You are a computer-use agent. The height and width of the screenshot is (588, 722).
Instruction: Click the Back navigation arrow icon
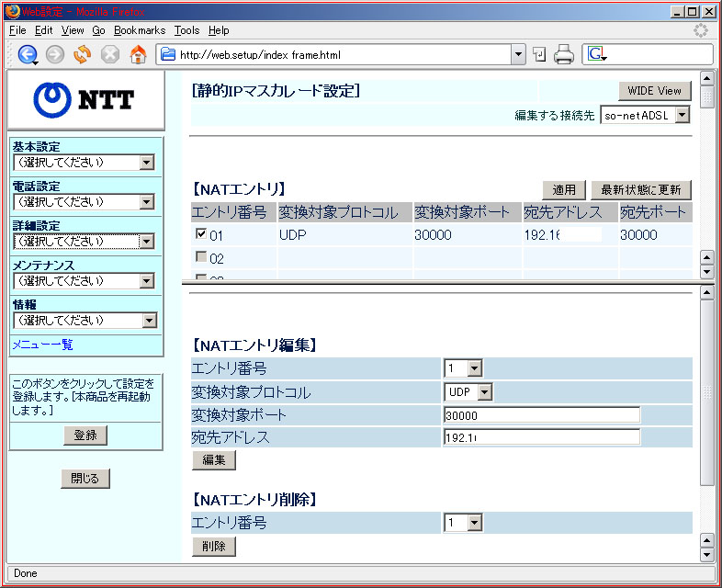click(27, 54)
